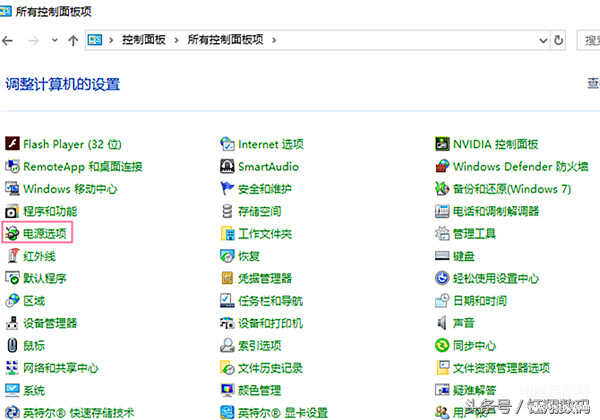Open the 声音 speaker icon
This screenshot has height=420, width=600.
[442, 323]
